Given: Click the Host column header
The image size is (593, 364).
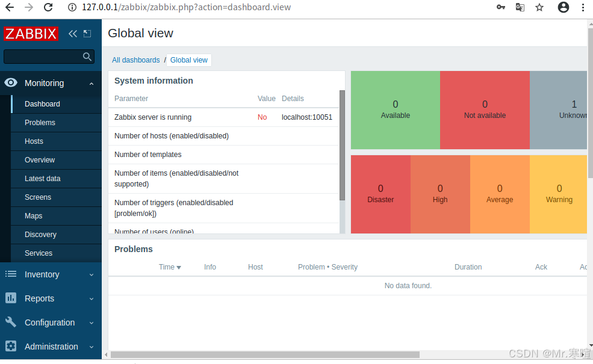Looking at the screenshot, I should [255, 267].
